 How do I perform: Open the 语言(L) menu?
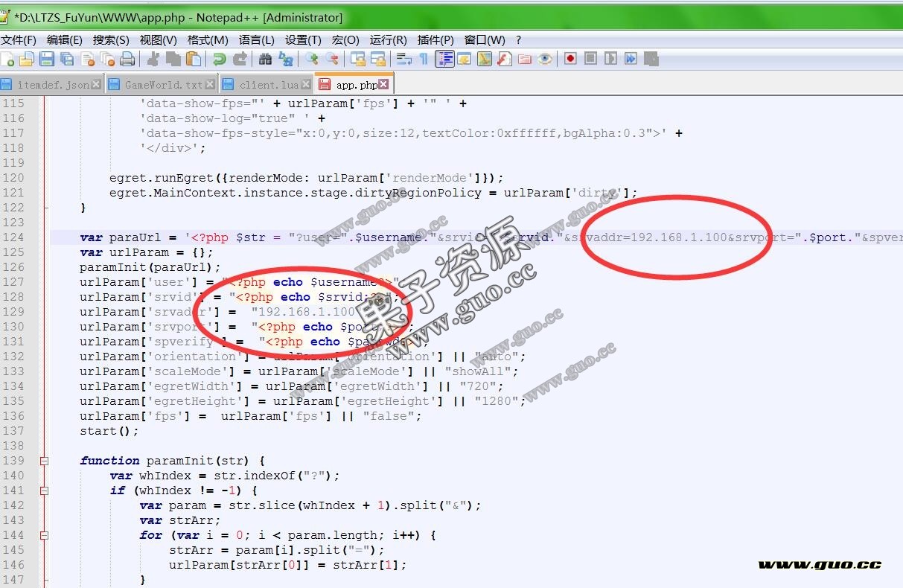click(256, 40)
